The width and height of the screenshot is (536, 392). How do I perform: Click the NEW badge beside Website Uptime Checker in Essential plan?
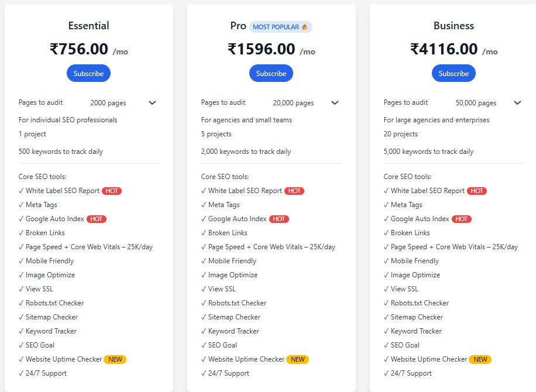[115, 359]
